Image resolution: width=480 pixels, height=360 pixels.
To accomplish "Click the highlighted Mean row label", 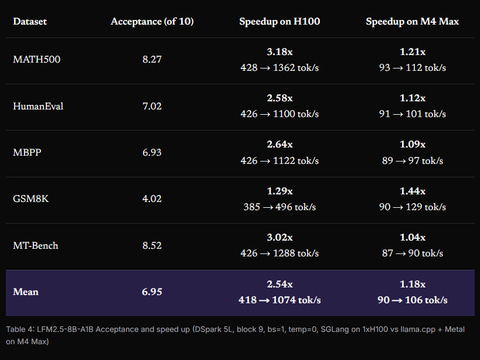I will click(26, 292).
